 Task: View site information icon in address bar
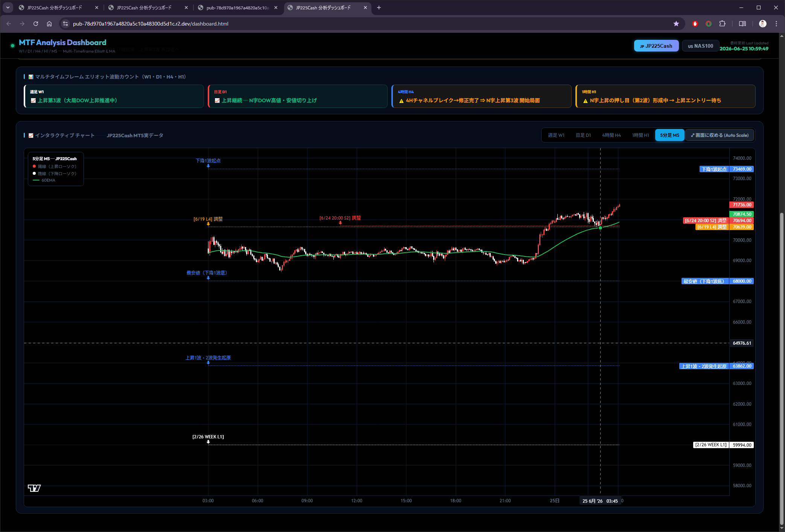click(65, 24)
